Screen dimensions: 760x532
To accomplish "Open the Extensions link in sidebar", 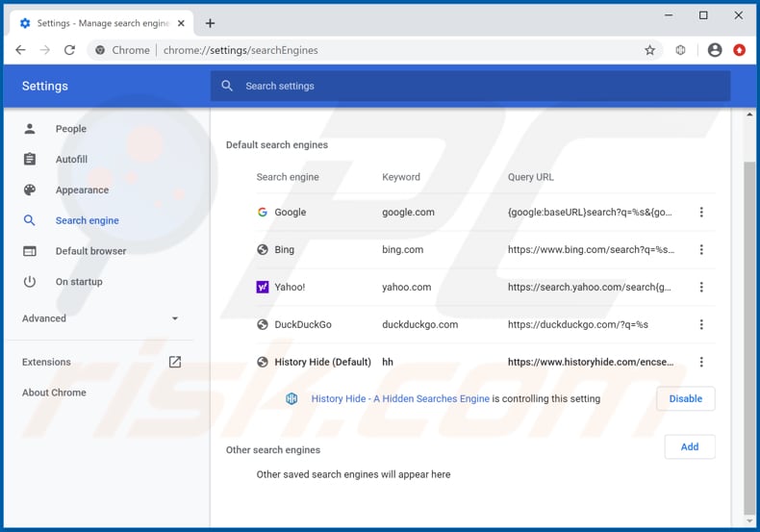I will (x=46, y=362).
